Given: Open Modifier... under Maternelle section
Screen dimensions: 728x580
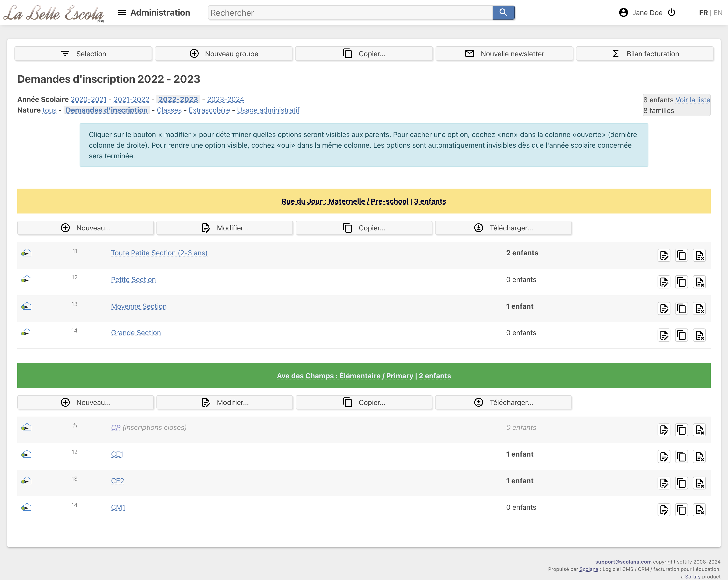Looking at the screenshot, I should pyautogui.click(x=225, y=228).
